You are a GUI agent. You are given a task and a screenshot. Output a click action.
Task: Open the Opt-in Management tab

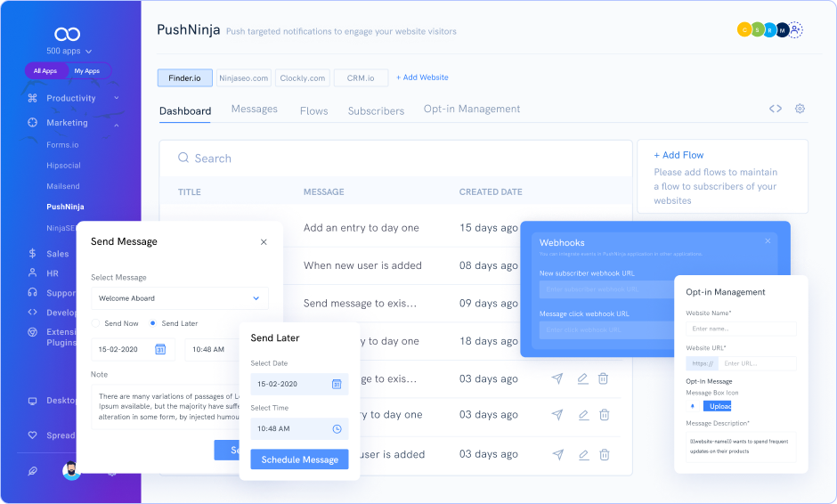coord(471,109)
